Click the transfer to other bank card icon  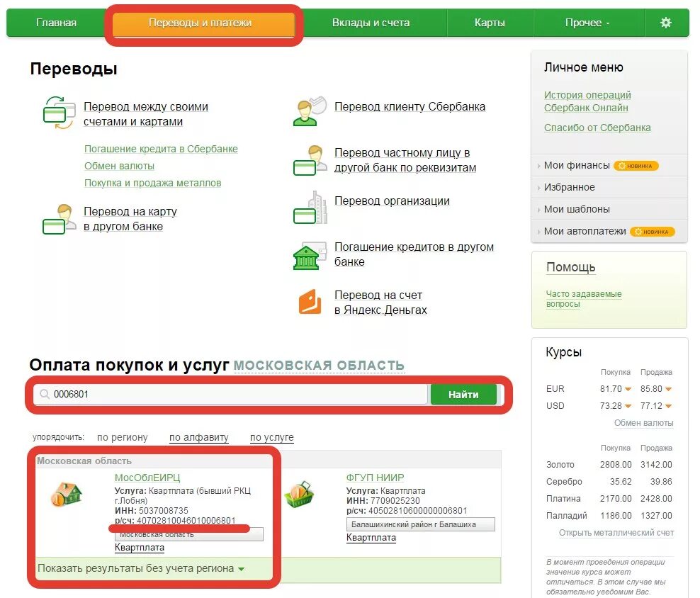59,219
